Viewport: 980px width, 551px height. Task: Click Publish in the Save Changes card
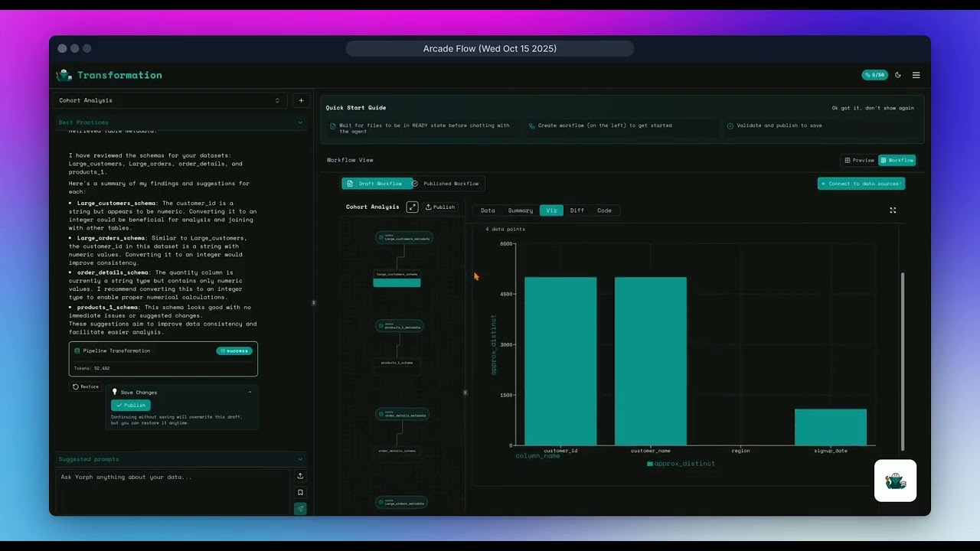(131, 405)
